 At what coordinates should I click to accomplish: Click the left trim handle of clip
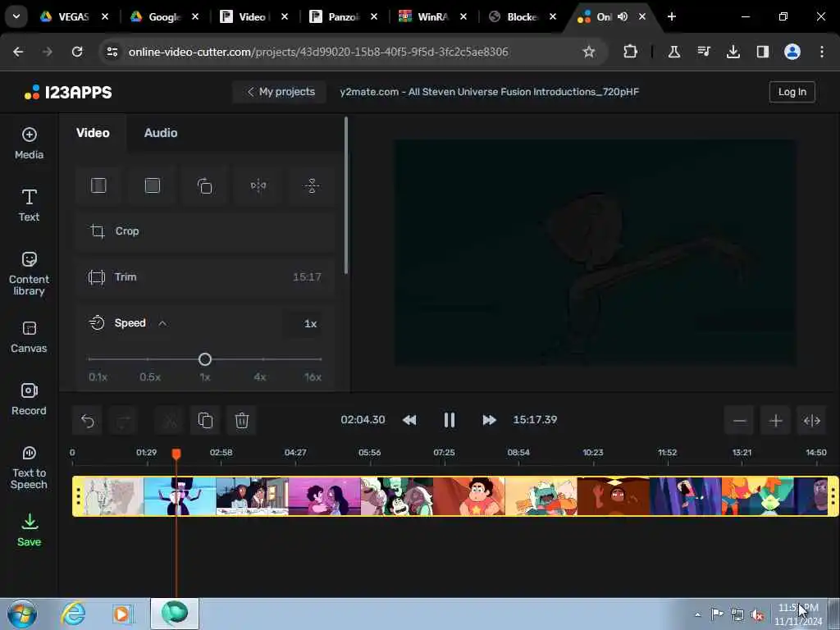click(x=78, y=496)
